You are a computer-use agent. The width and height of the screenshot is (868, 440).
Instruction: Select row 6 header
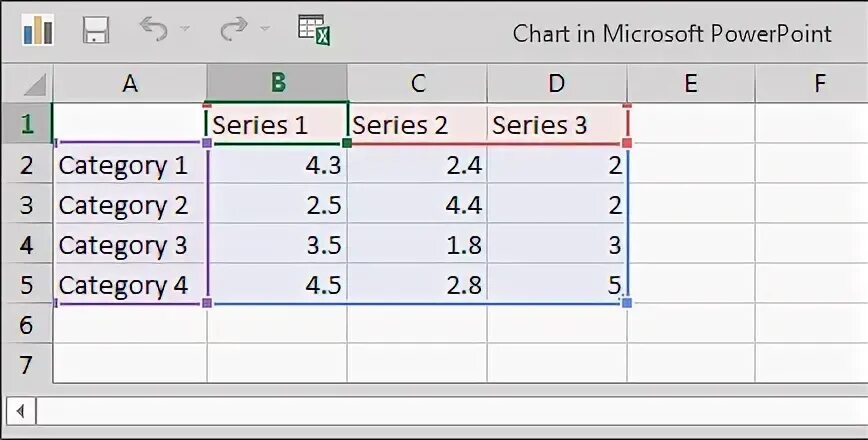pyautogui.click(x=26, y=325)
